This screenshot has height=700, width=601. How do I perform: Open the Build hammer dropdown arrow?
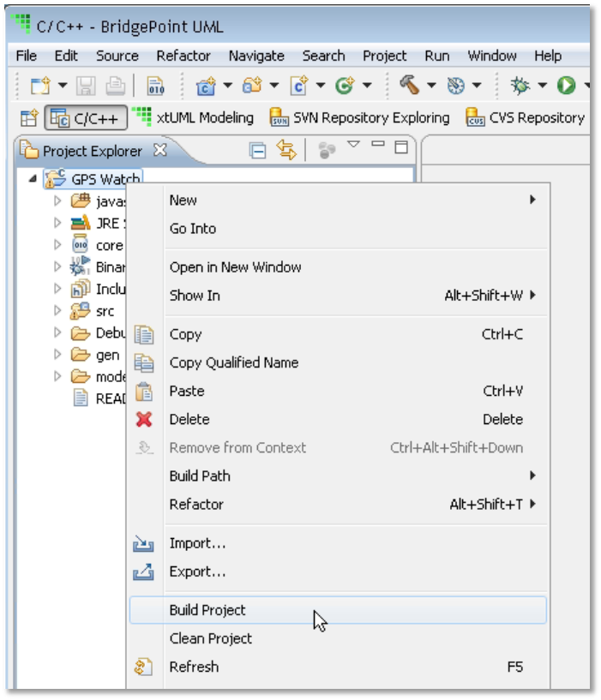pyautogui.click(x=431, y=85)
